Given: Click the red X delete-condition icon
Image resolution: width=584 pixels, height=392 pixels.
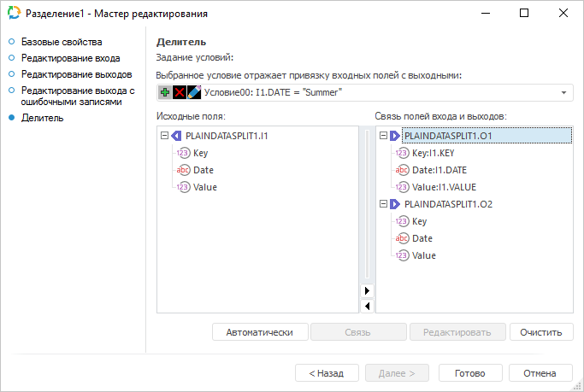Looking at the screenshot, I should click(x=180, y=92).
